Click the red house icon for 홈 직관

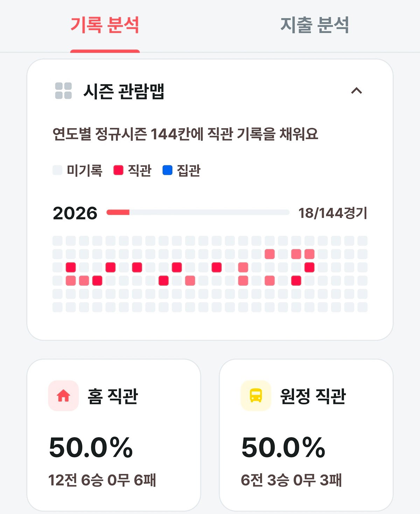63,396
